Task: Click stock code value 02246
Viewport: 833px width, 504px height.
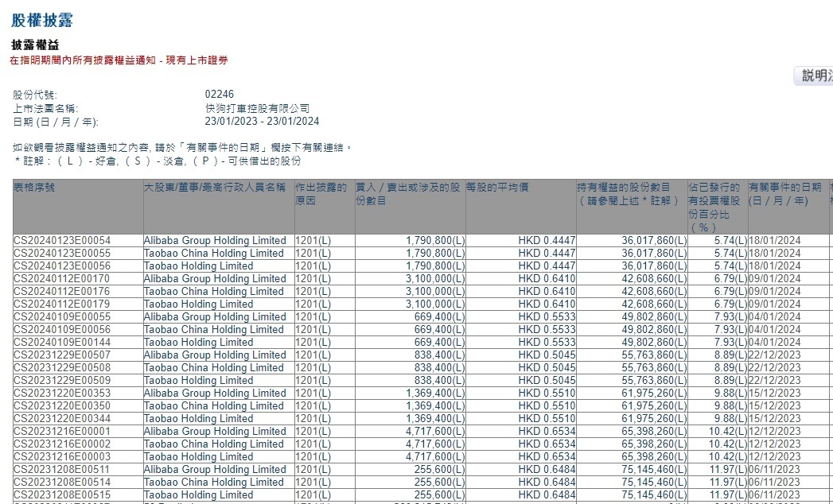Action: tap(220, 94)
